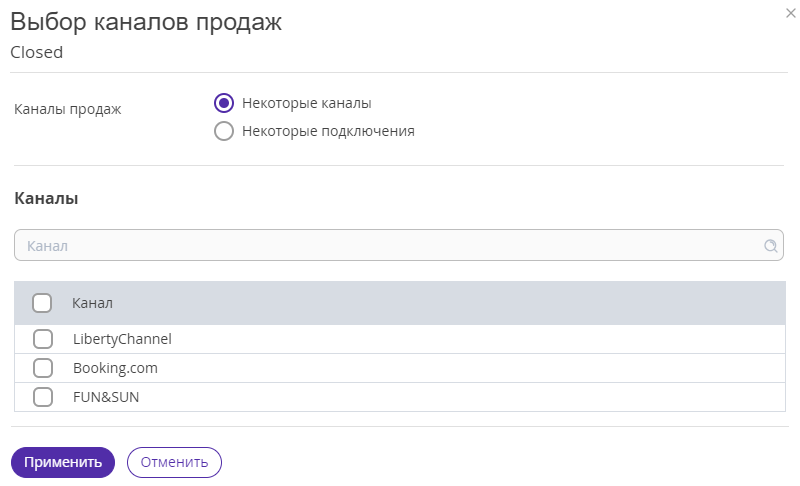Select the "Некоторые каналы" radio button
The image size is (800, 486).
pyautogui.click(x=224, y=103)
